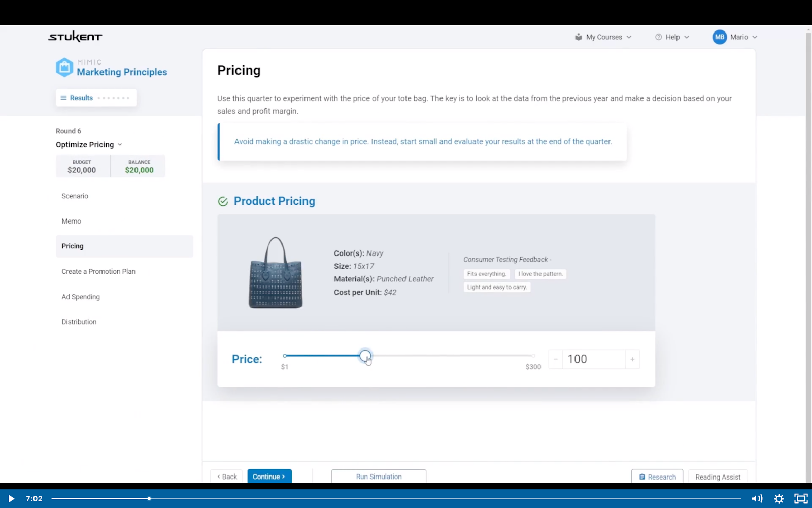Click the Balance $20,000 box
812x508 pixels.
[139, 167]
